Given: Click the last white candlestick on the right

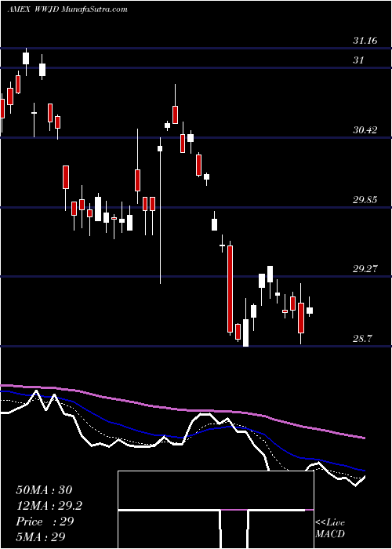Looking at the screenshot, I should point(310,311).
